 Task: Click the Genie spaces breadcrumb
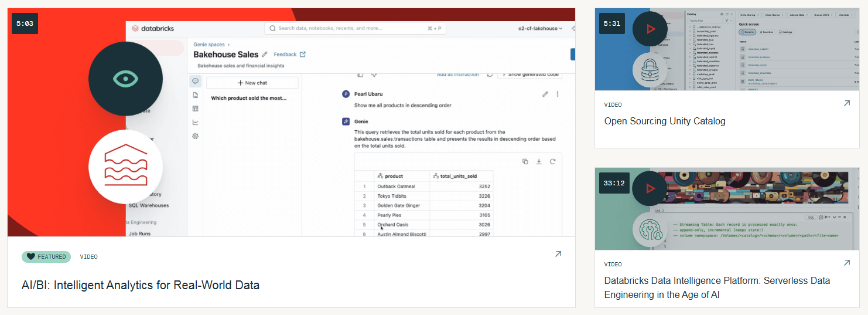coord(210,44)
